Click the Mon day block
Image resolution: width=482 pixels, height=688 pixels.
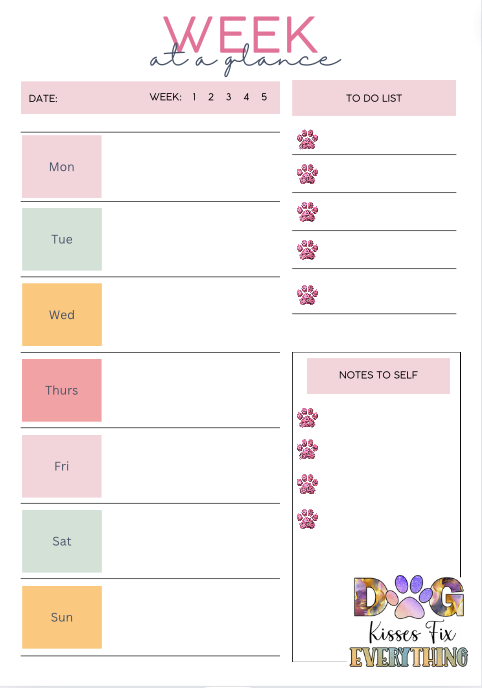(x=62, y=166)
